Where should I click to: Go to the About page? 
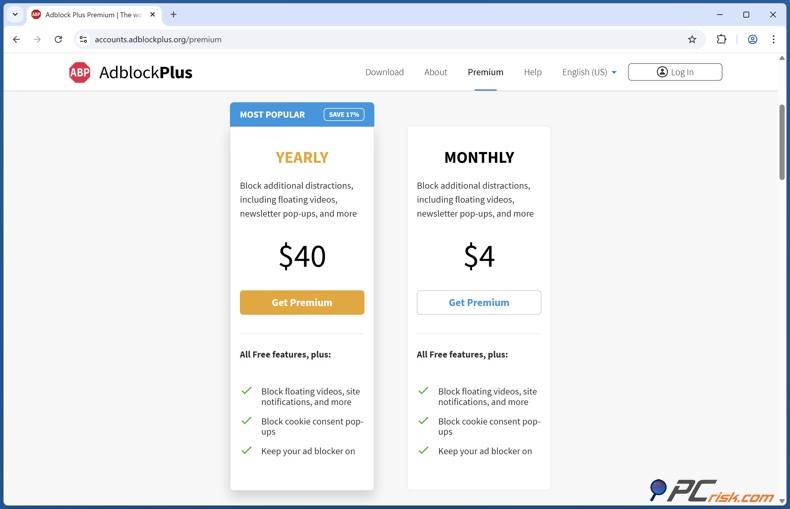point(435,72)
